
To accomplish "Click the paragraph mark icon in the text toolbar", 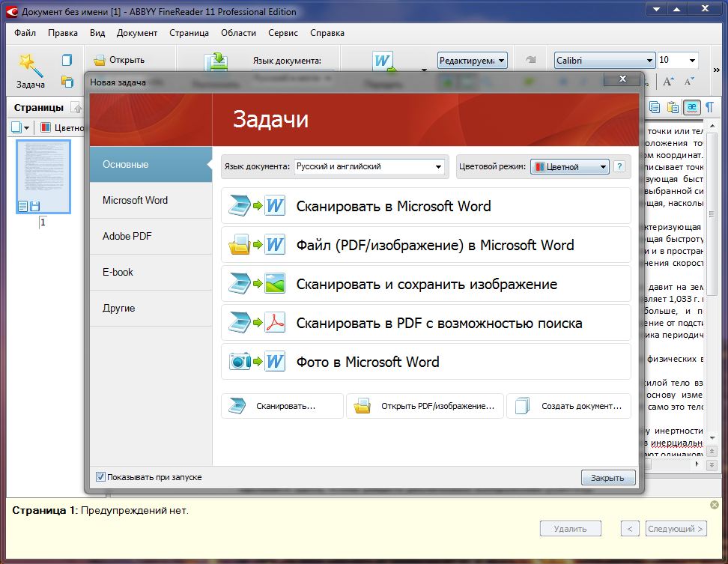I will click(709, 108).
